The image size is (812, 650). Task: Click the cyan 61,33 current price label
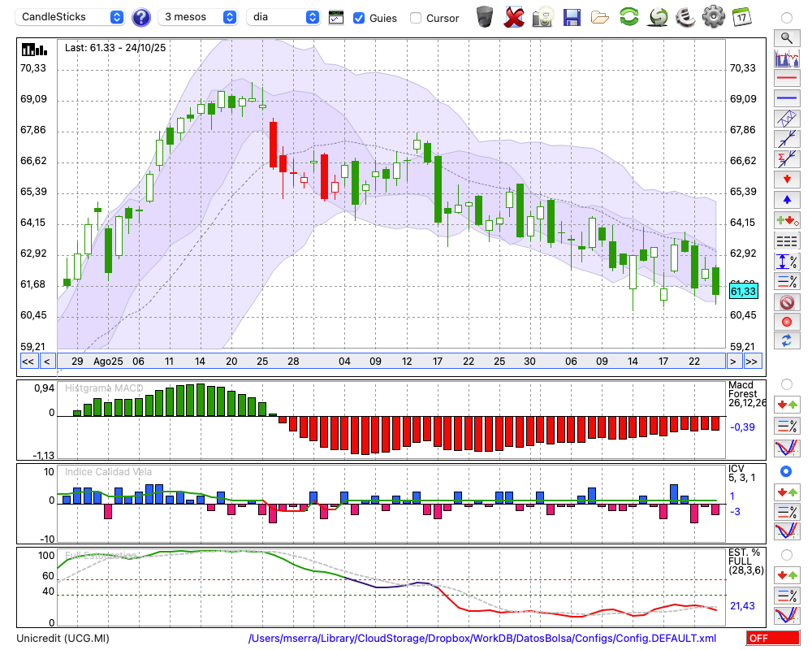point(744,292)
